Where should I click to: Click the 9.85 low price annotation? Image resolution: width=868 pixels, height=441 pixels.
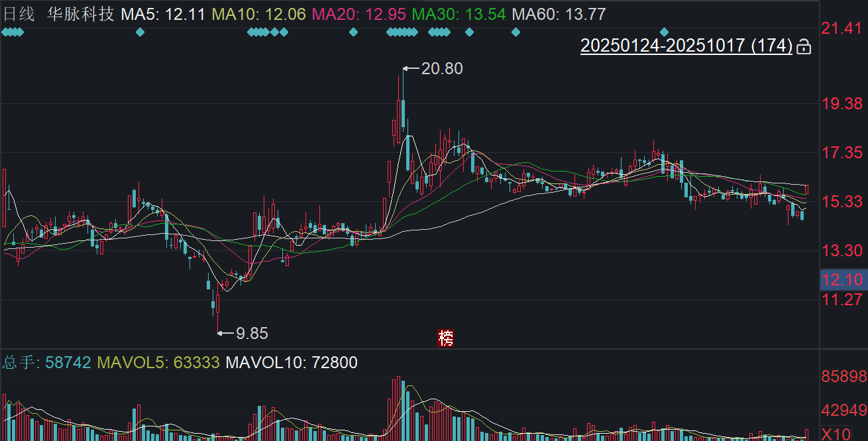click(252, 333)
